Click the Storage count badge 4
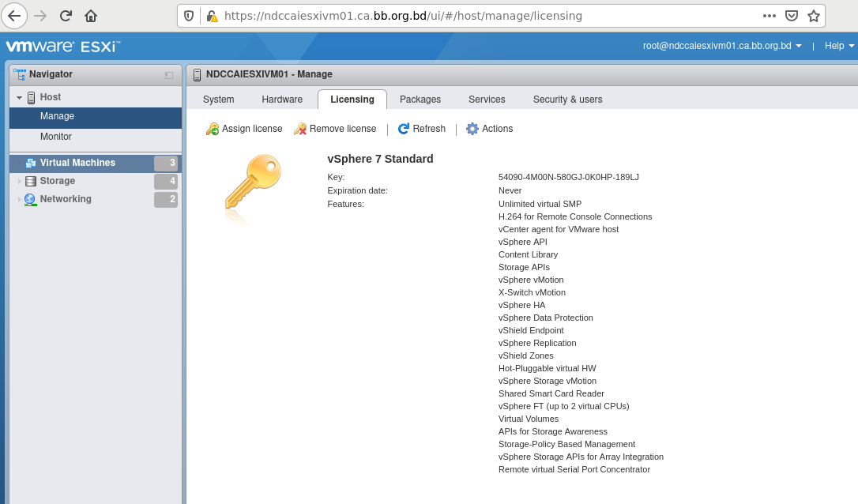 tap(166, 181)
